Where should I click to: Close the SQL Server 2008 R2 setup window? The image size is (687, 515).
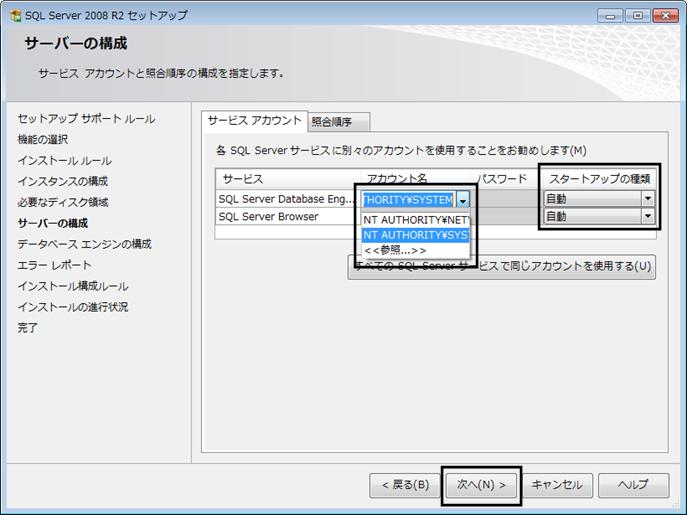pyautogui.click(x=666, y=16)
